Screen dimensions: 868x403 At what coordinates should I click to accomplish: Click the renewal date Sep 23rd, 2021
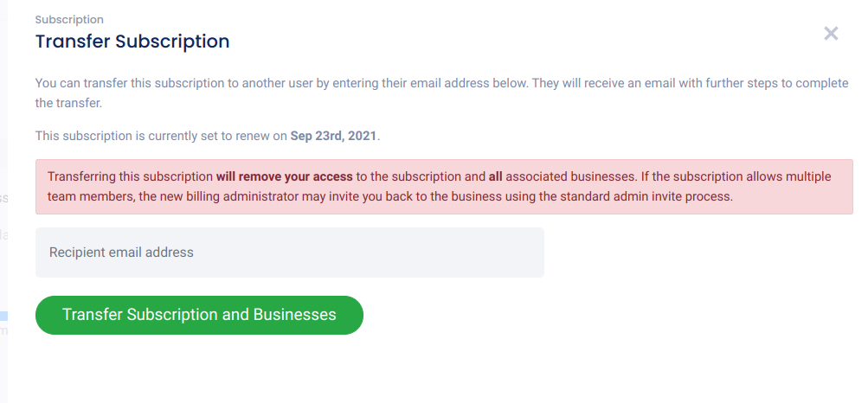coord(334,136)
